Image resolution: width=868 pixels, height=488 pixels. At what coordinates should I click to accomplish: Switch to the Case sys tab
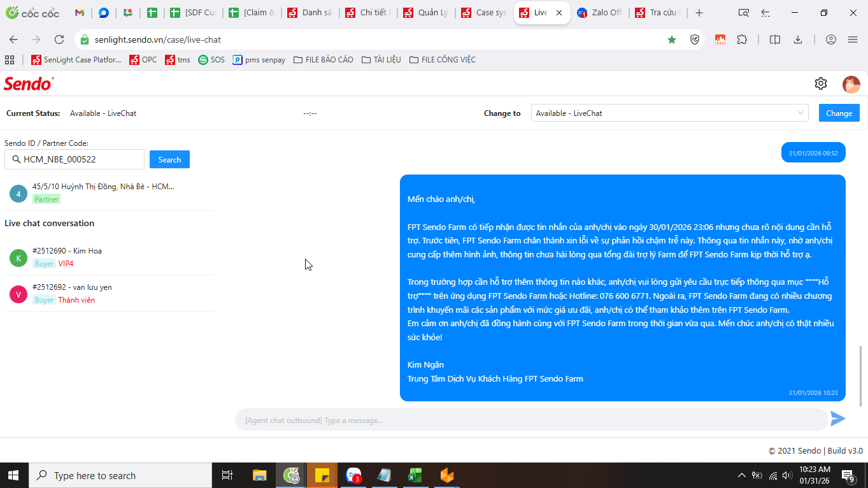coord(483,13)
